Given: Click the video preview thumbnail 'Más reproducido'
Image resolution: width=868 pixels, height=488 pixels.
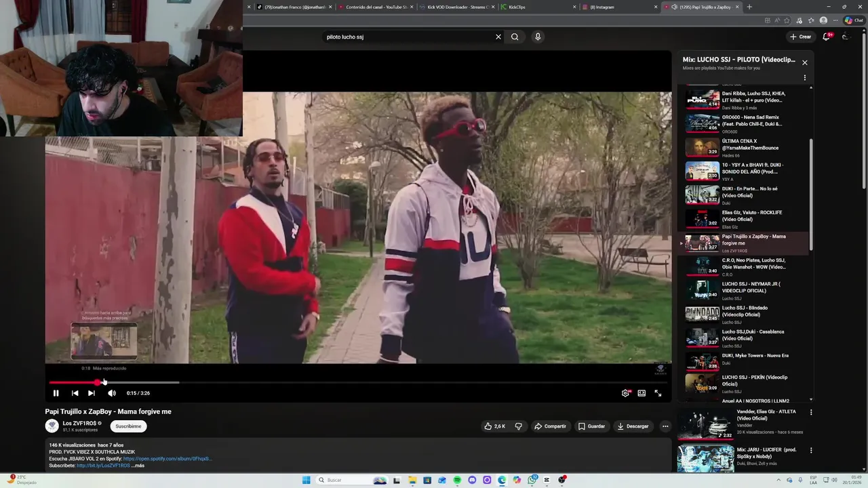Looking at the screenshot, I should [104, 341].
